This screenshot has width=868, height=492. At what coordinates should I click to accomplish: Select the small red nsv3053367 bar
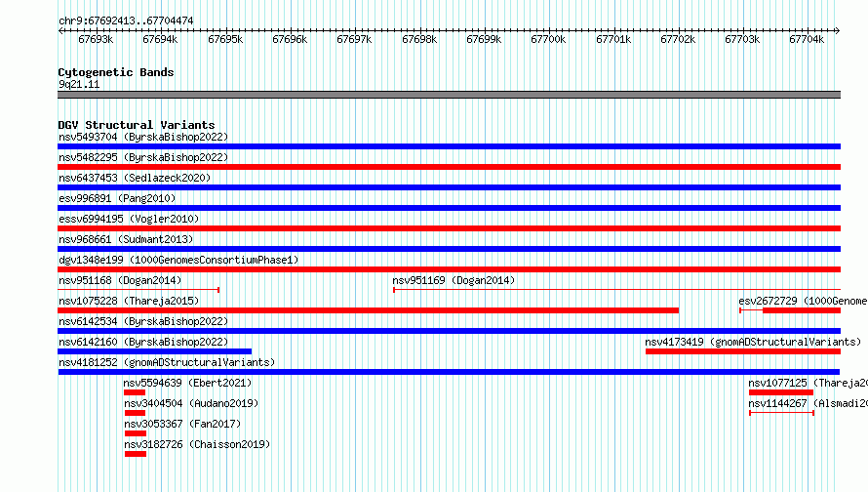(136, 433)
